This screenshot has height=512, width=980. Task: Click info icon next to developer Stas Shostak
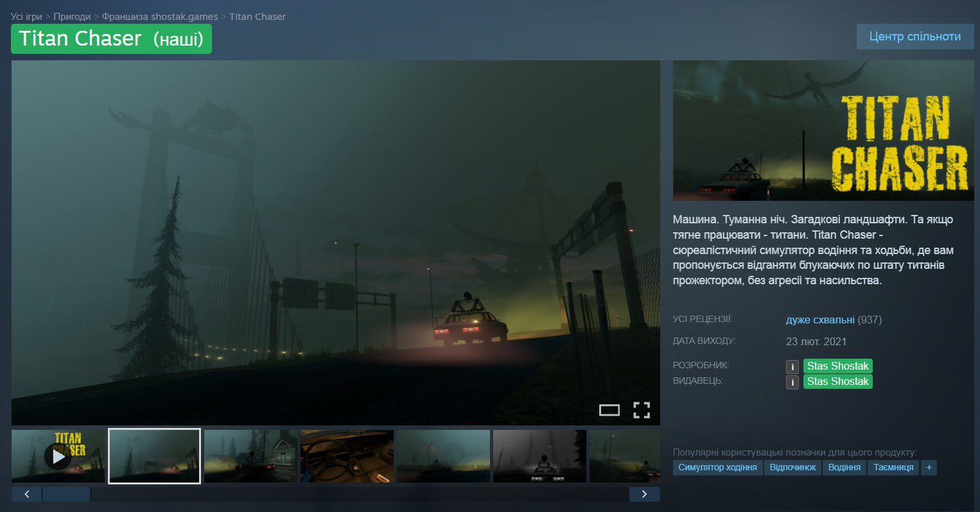click(x=792, y=366)
